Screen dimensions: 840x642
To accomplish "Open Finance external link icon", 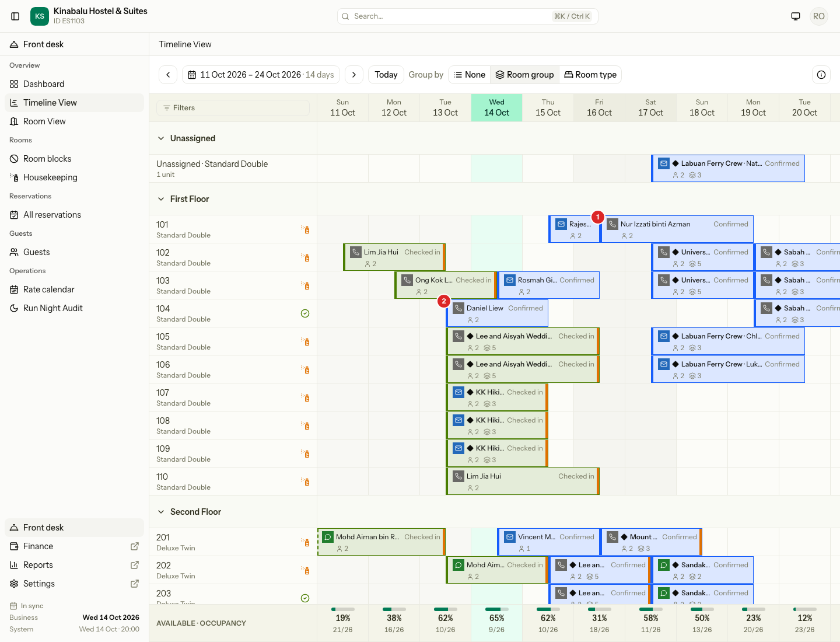I will (135, 546).
